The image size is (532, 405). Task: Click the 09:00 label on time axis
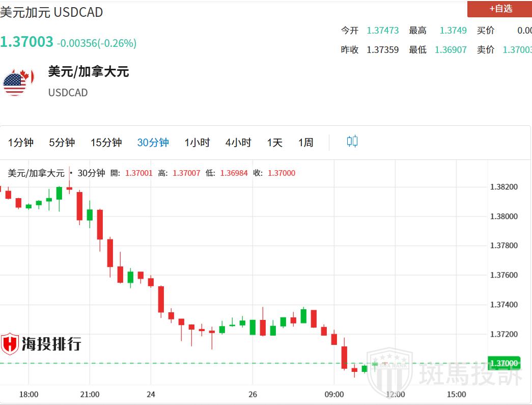pos(334,394)
